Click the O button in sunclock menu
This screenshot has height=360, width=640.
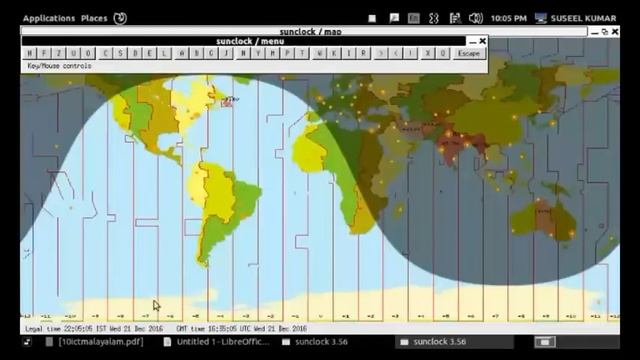click(x=88, y=53)
